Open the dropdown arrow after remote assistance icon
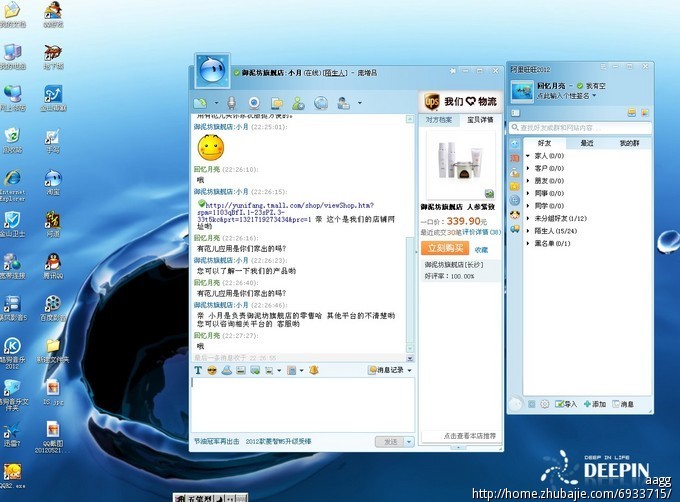Image resolution: width=680 pixels, height=502 pixels. (360, 103)
